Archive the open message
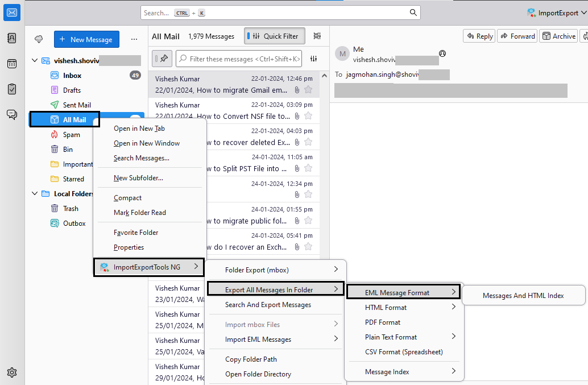 (x=558, y=36)
